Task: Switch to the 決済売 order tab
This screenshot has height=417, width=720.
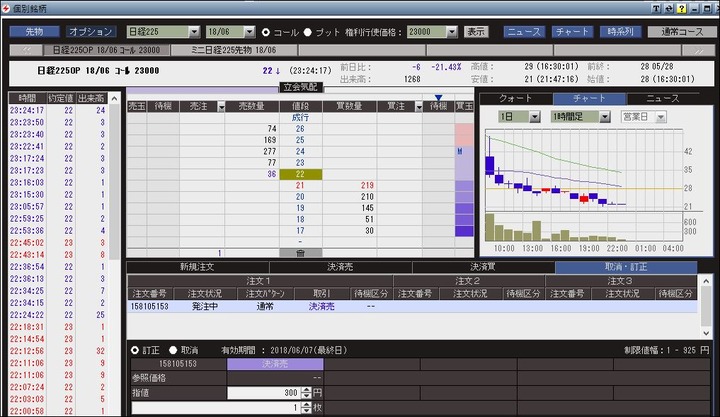Action: 340,267
